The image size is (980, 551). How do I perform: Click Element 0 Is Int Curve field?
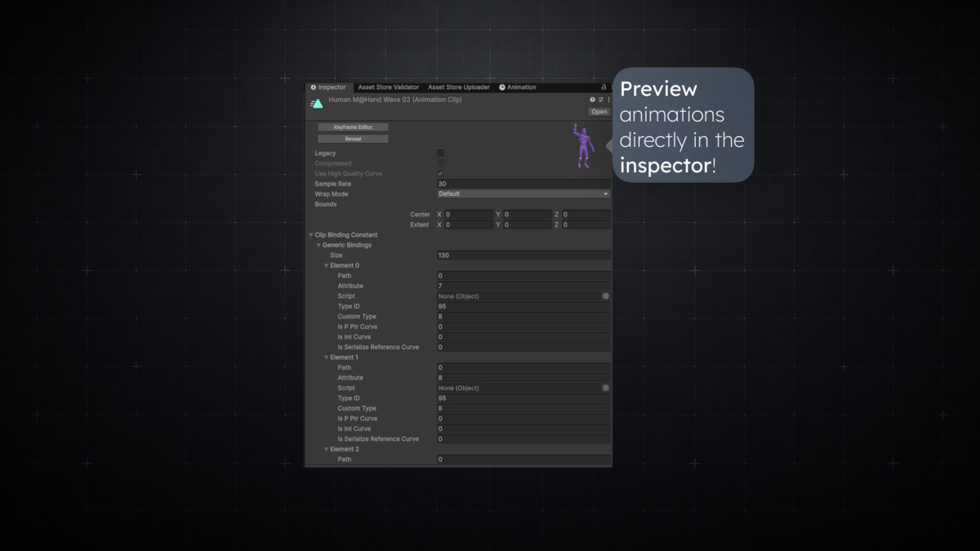point(523,337)
